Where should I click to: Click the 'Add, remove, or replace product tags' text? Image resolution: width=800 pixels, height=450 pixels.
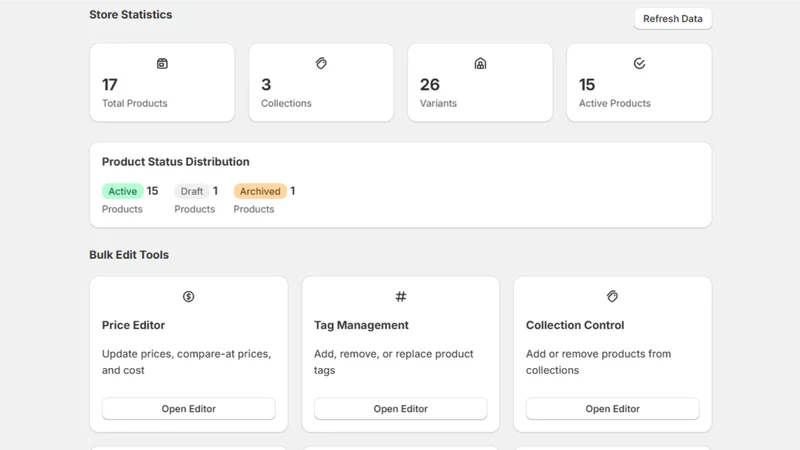(x=393, y=362)
